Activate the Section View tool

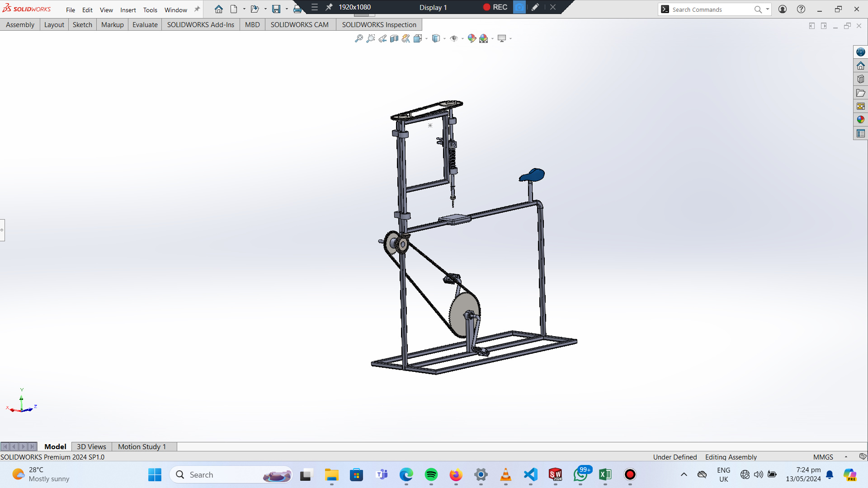[x=394, y=38]
